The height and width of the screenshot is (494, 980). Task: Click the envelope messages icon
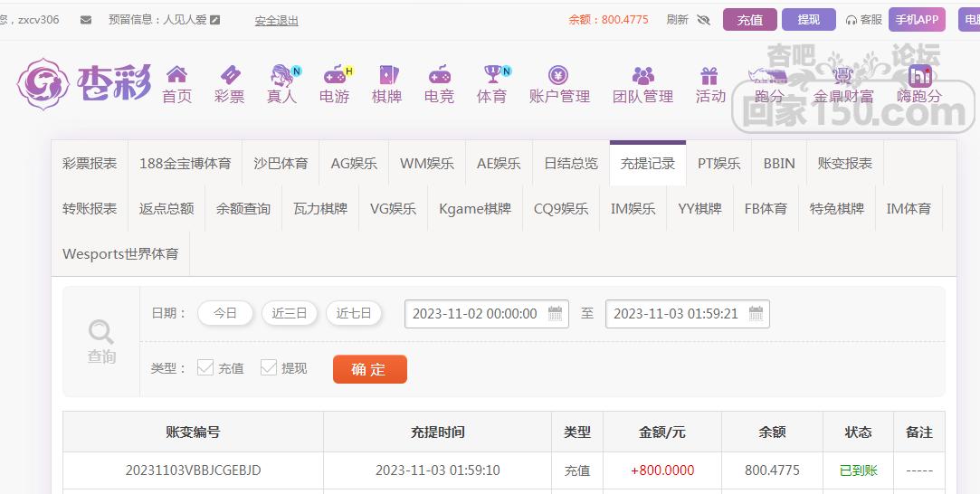[x=86, y=20]
